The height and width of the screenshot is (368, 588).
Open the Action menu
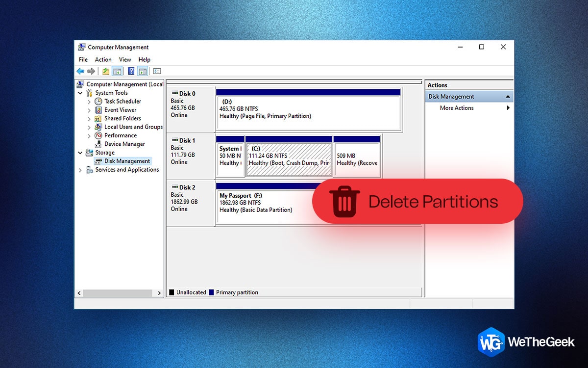pyautogui.click(x=103, y=59)
